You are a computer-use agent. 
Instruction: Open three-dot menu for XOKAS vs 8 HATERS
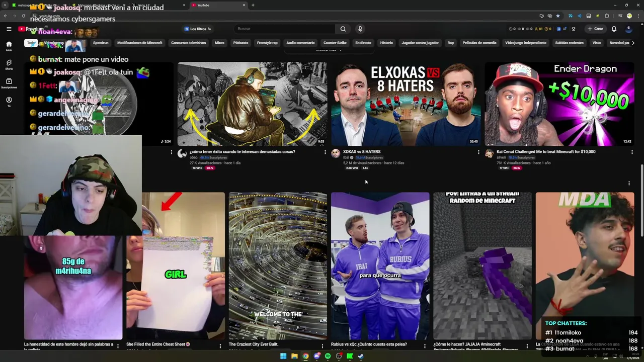coord(478,152)
